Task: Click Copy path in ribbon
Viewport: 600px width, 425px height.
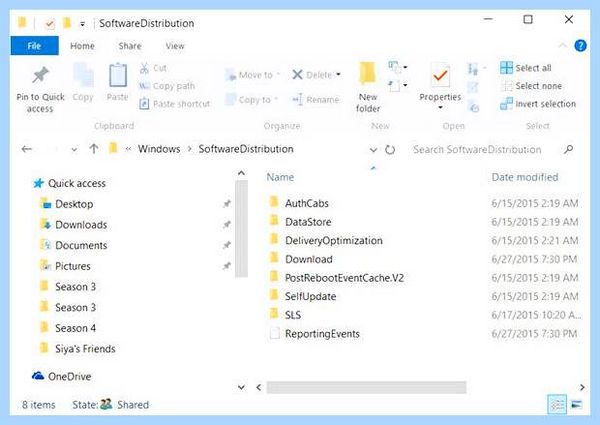Action: tap(167, 86)
